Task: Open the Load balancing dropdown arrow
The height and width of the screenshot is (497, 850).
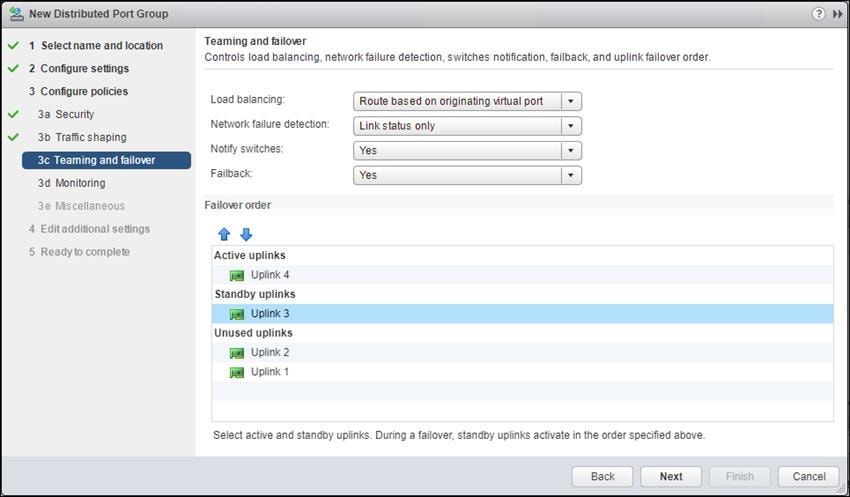Action: [x=571, y=101]
